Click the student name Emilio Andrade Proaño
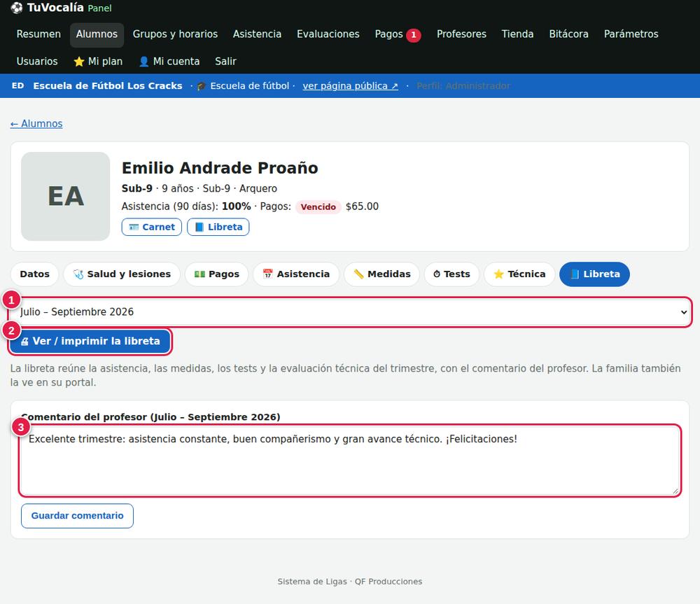The image size is (700, 604). 220,168
